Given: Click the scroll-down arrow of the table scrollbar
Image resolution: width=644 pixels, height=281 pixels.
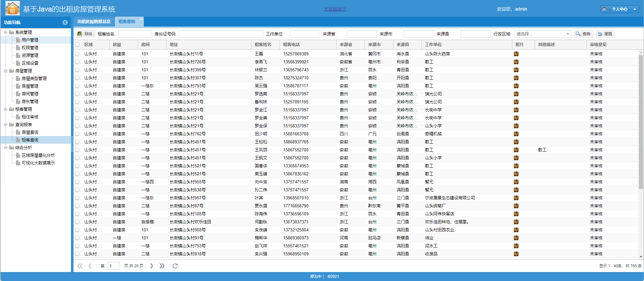Looking at the screenshot, I should [641, 257].
